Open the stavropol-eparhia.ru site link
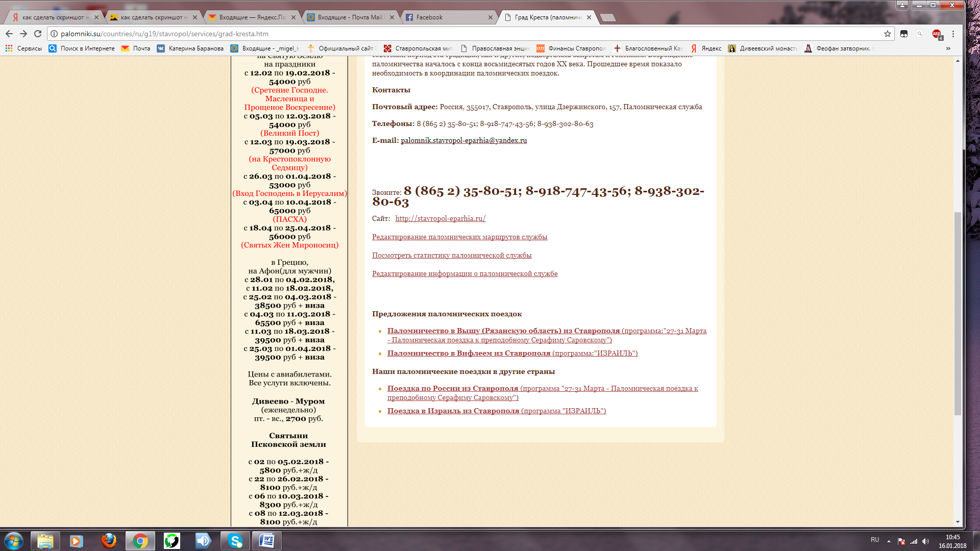The height and width of the screenshot is (551, 980). pos(440,218)
